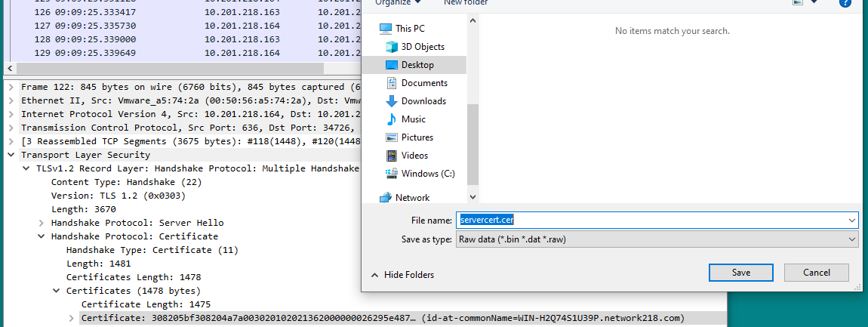Click the Downloads arrow icon
The width and height of the screenshot is (868, 327).
(x=392, y=101)
